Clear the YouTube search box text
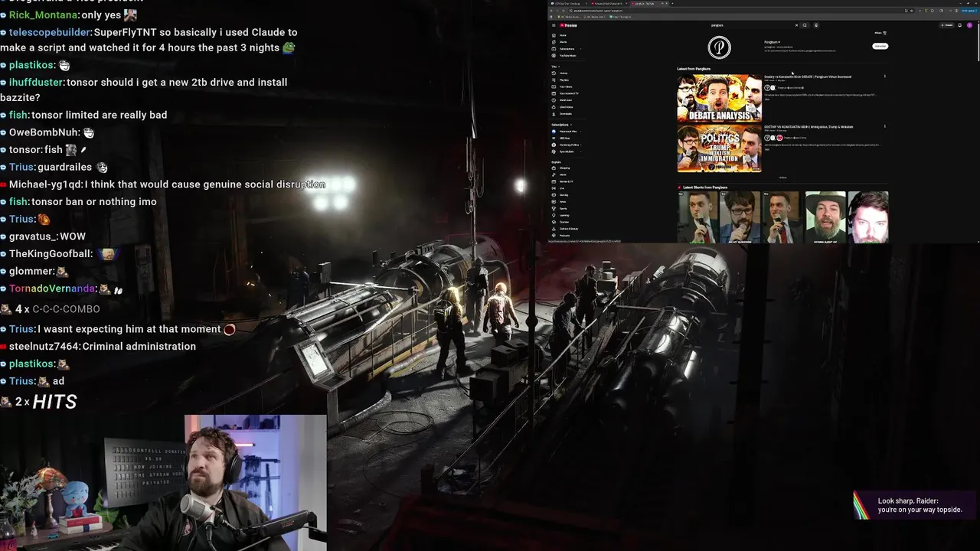Image resolution: width=980 pixels, height=551 pixels. tap(796, 25)
